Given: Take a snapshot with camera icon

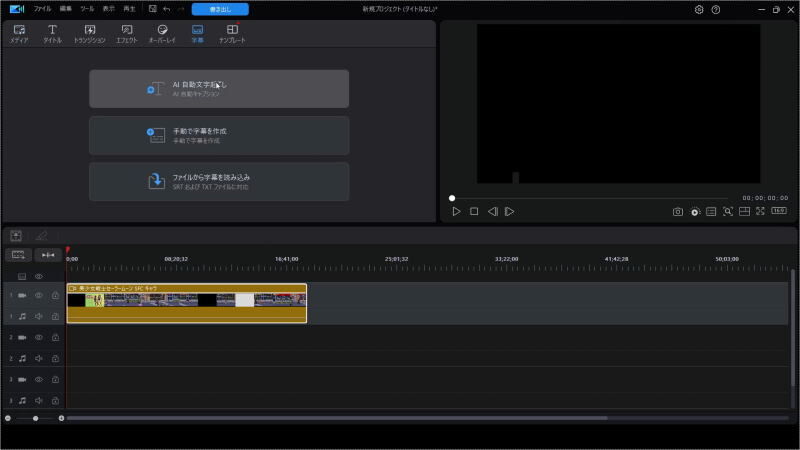Looking at the screenshot, I should (678, 211).
